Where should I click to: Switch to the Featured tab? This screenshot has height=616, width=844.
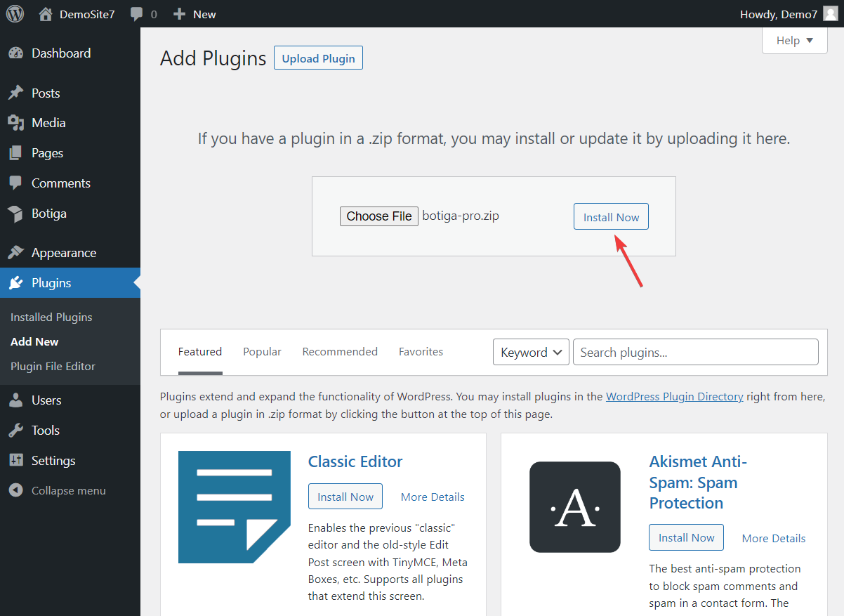200,352
